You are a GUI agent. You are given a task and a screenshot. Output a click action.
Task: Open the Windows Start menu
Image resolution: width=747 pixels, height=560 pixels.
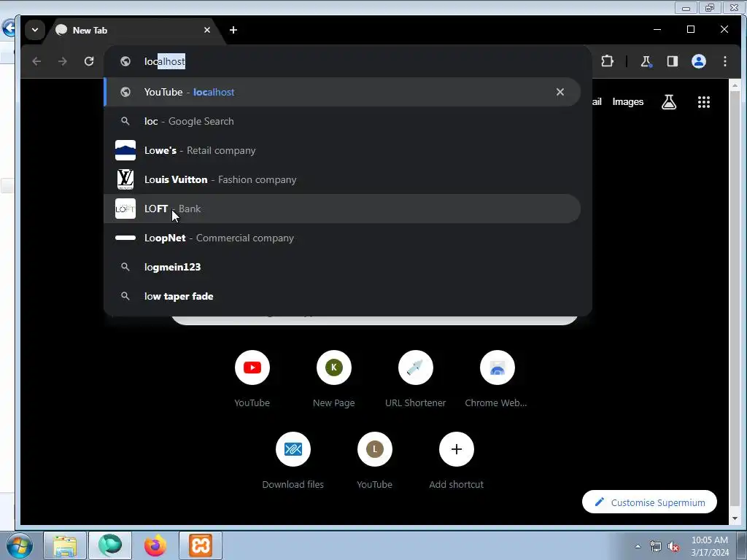tap(19, 545)
